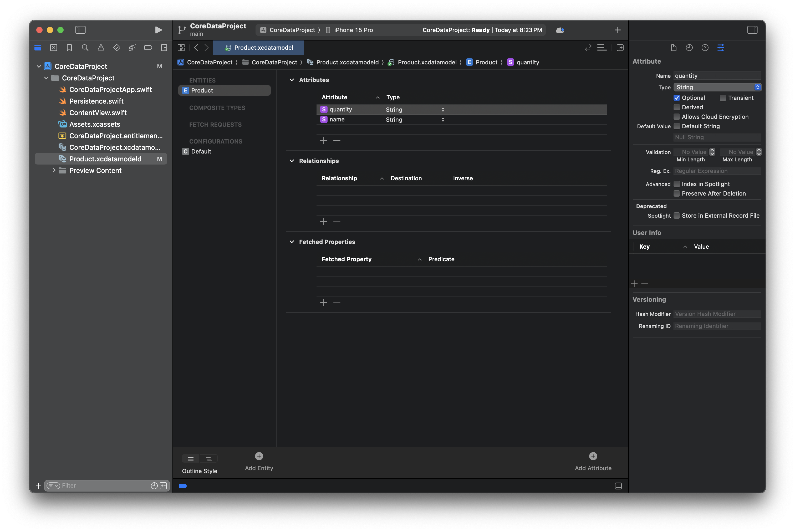The width and height of the screenshot is (795, 532).
Task: Increment the Min Length stepper
Action: pos(712,150)
